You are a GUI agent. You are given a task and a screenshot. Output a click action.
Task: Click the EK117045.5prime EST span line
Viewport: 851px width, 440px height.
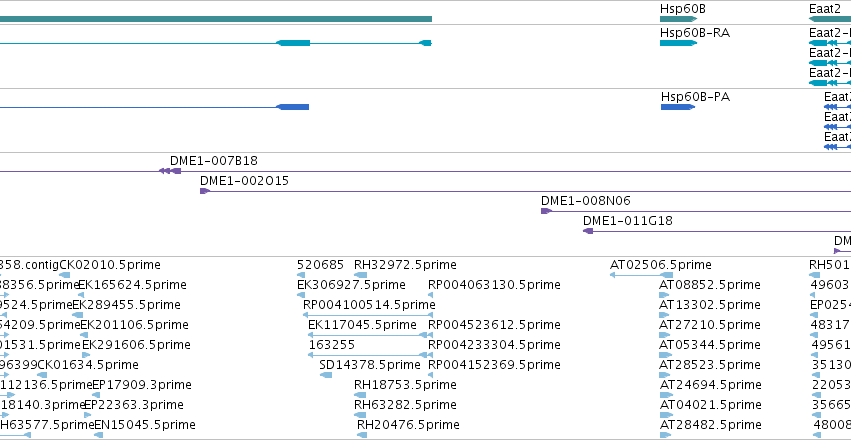pyautogui.click(x=368, y=335)
